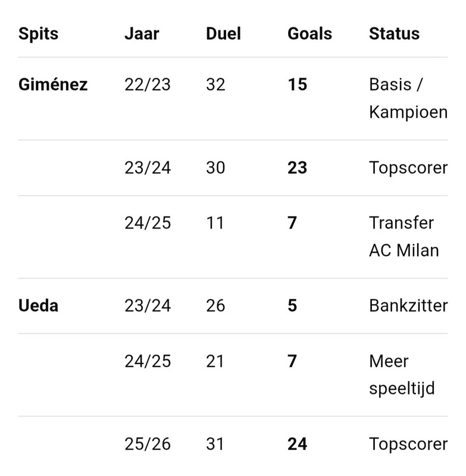Select the Ueda player name

(38, 305)
